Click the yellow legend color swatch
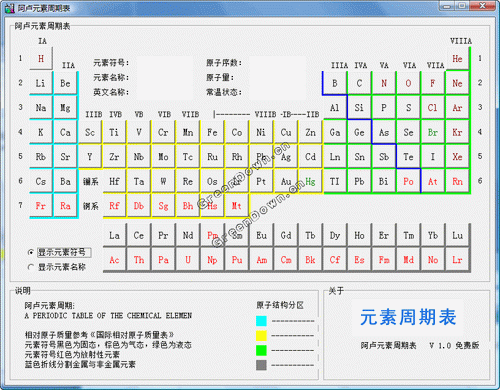 click(261, 335)
